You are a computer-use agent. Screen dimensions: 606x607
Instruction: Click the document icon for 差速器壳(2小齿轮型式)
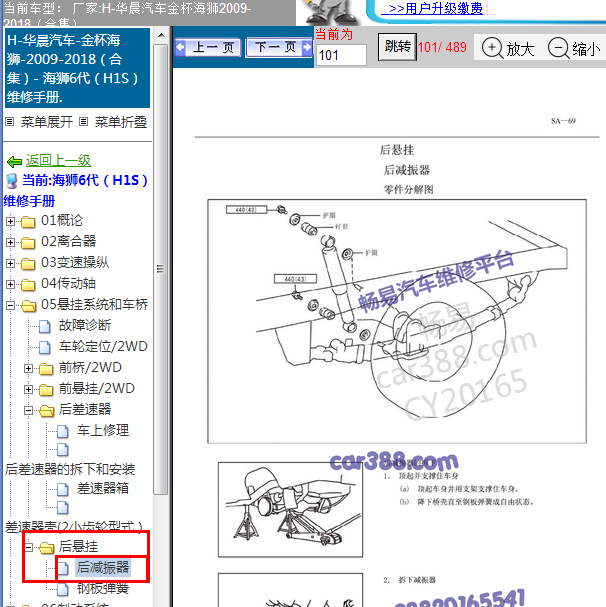[63, 507]
